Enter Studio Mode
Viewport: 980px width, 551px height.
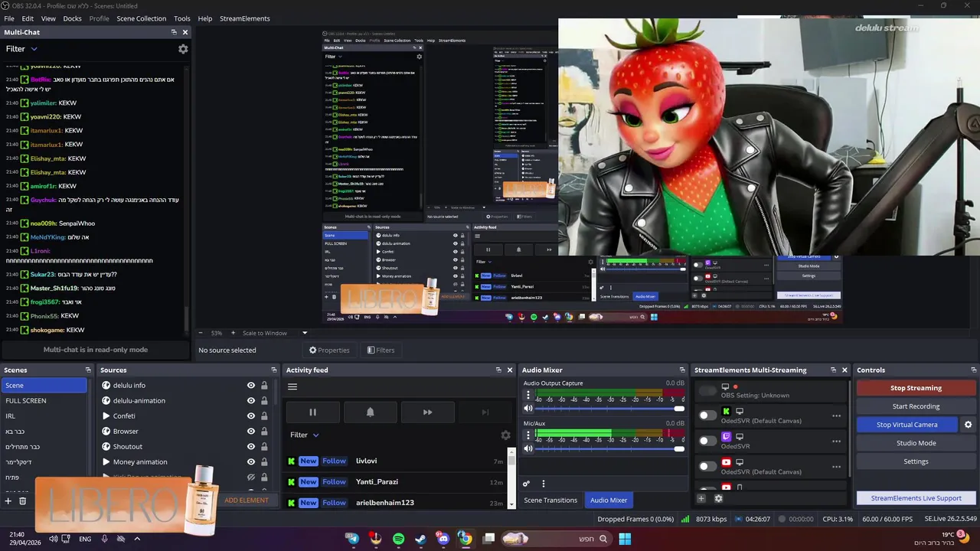point(916,443)
